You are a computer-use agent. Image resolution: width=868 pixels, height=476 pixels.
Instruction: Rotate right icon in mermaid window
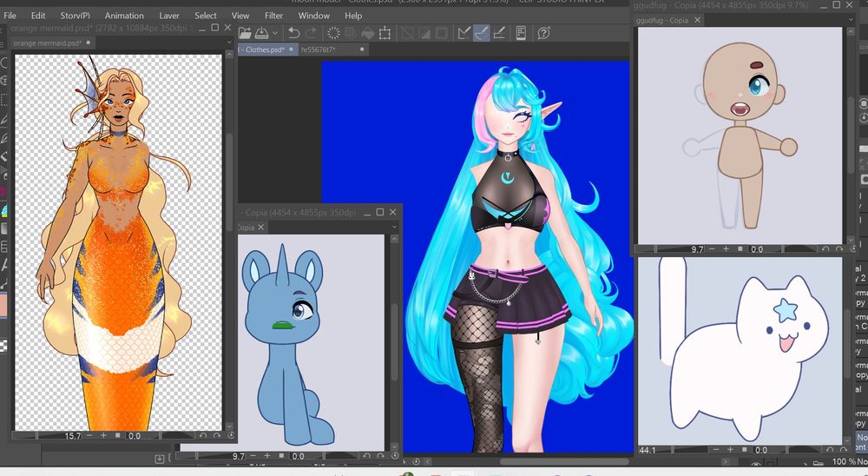[x=217, y=435]
